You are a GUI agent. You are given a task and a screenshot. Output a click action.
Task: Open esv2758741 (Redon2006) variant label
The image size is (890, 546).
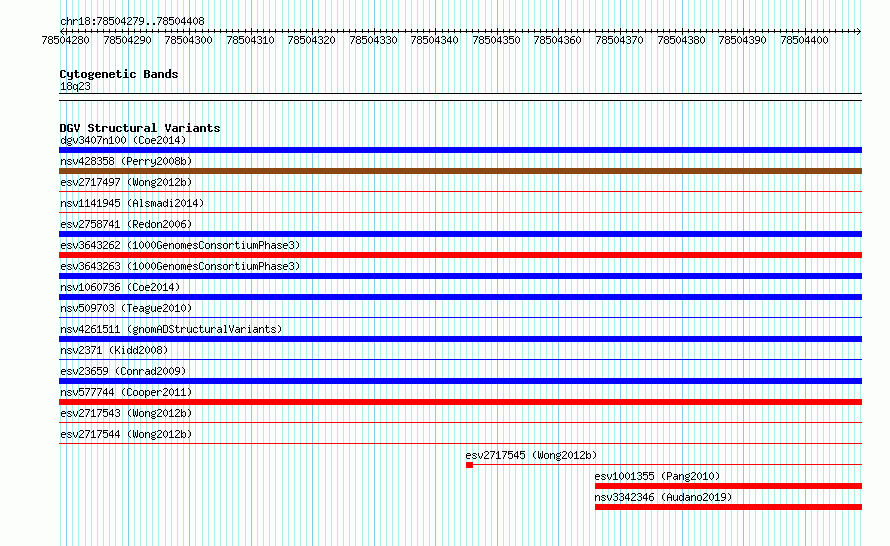pyautogui.click(x=126, y=224)
